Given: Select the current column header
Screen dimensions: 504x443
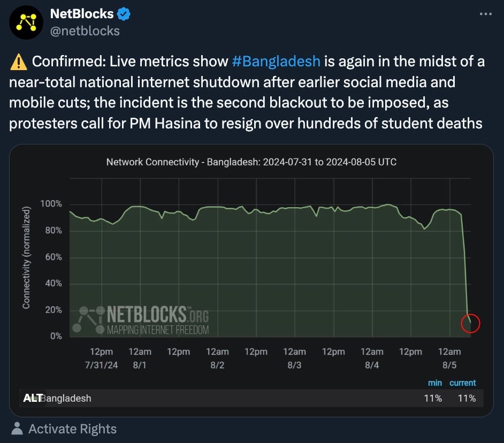Looking at the screenshot, I should 463,383.
